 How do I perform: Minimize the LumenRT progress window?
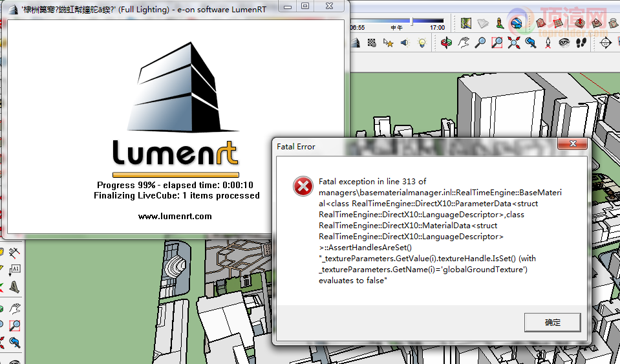point(288,6)
